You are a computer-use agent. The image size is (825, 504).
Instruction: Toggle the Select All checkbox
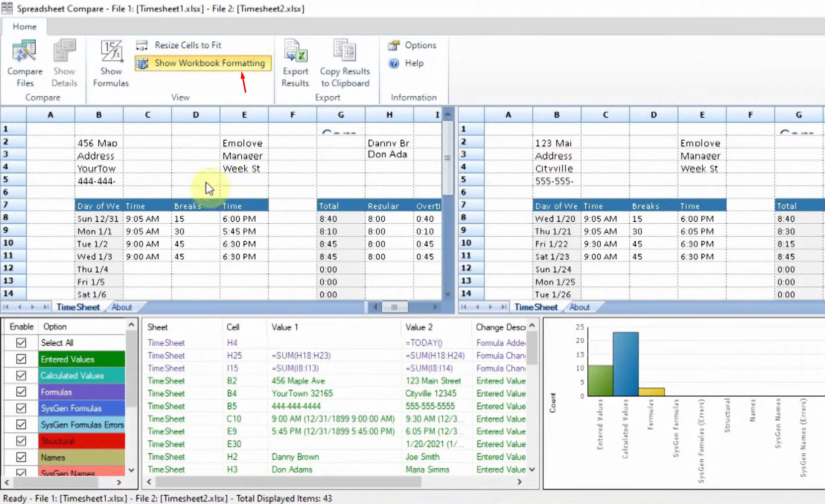(x=21, y=343)
